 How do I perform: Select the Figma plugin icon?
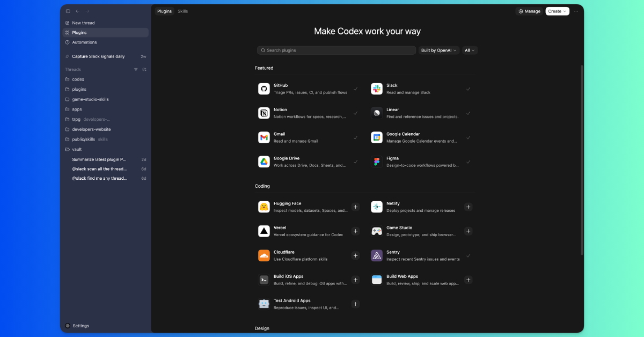(x=377, y=162)
